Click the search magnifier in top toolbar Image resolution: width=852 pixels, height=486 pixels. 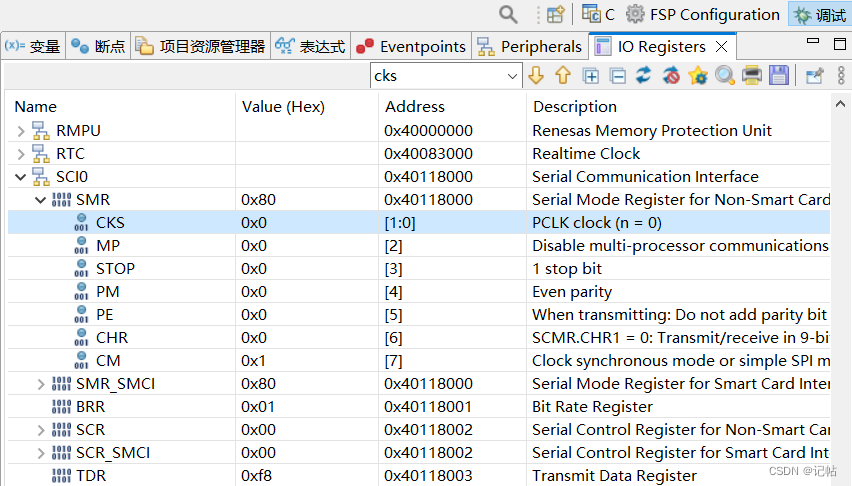coord(509,14)
